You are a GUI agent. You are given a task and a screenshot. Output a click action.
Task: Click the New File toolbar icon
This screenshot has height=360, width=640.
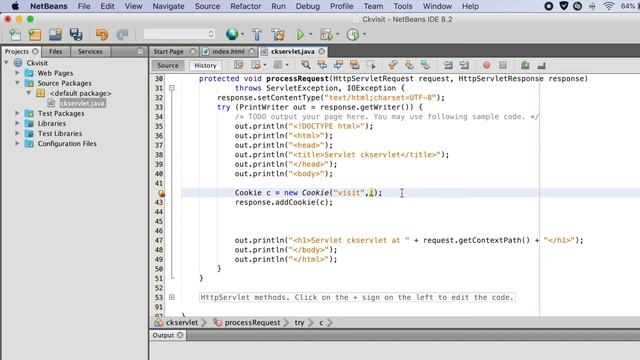click(x=15, y=35)
